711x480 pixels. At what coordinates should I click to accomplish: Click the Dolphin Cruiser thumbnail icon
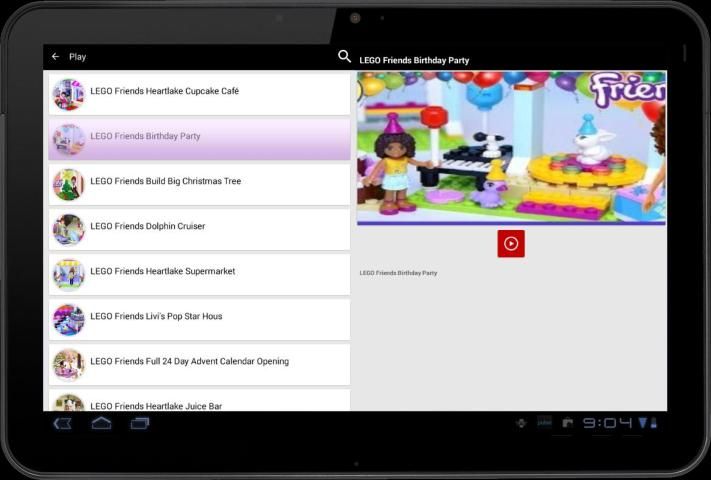(69, 229)
